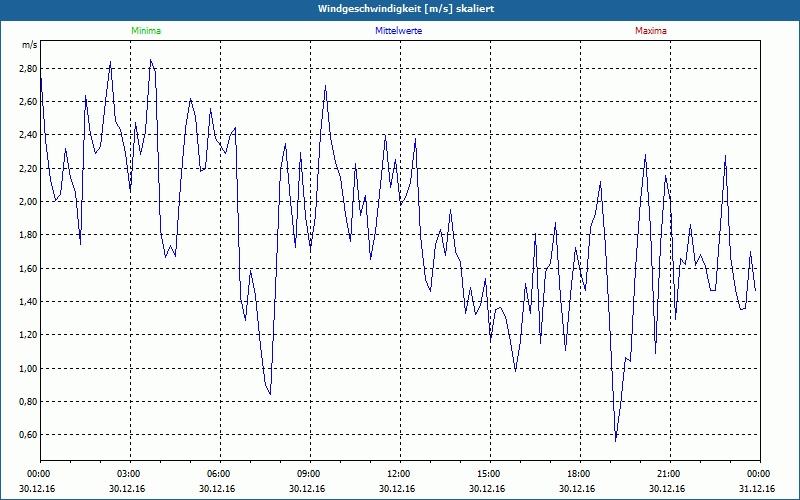Click the 1,80 y-axis value
Viewport: 800px width, 500px height.
pyautogui.click(x=29, y=235)
